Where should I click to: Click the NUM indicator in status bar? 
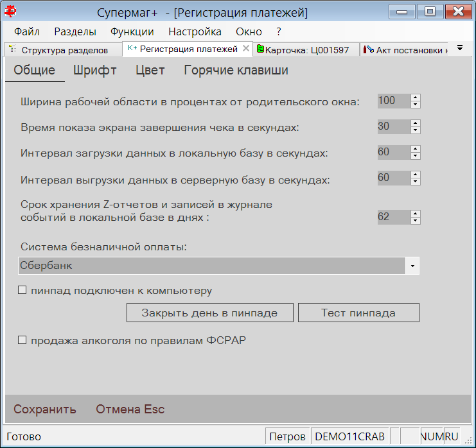coord(432,436)
